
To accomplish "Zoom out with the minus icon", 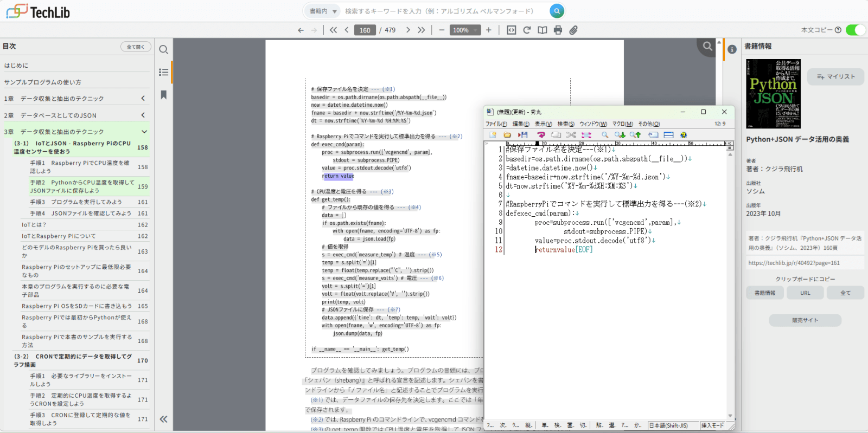I will pyautogui.click(x=442, y=30).
